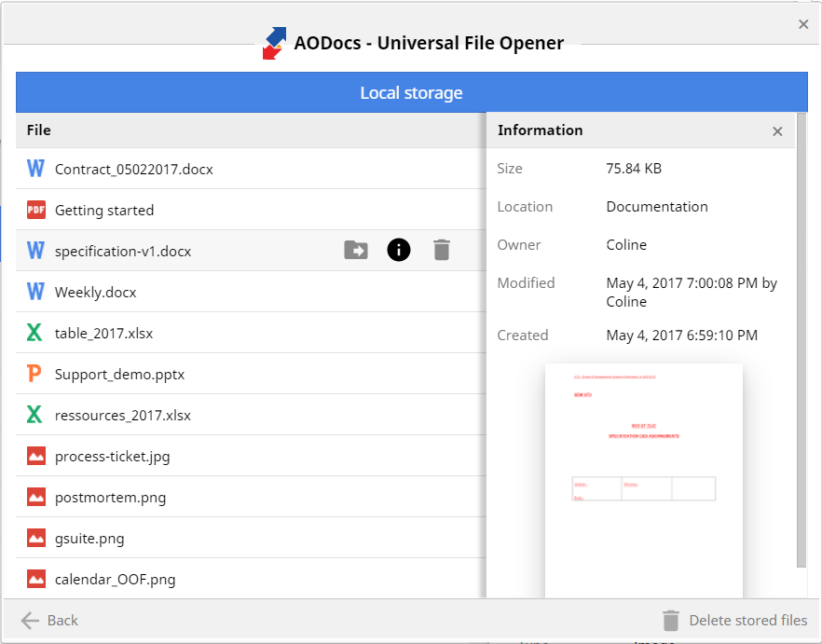Screen dimensions: 822x644
Task: Open specification-v1.docx folder location icon
Action: tap(356, 250)
